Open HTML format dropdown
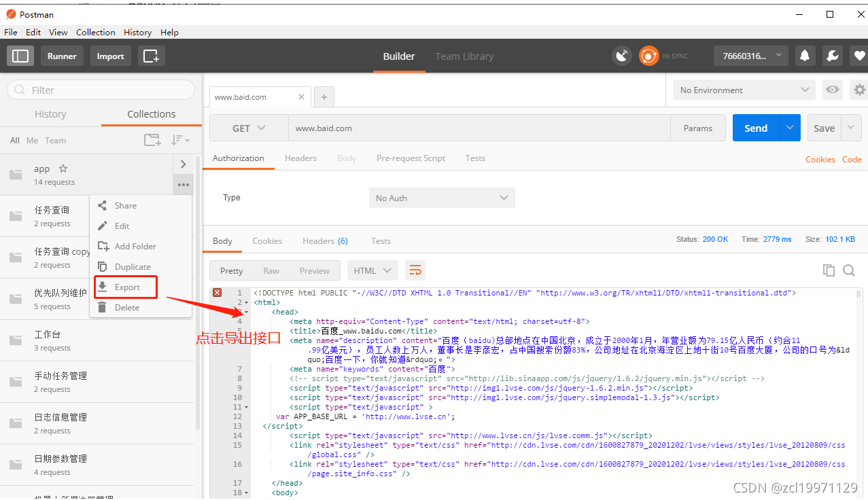The height and width of the screenshot is (500, 868). [x=372, y=270]
